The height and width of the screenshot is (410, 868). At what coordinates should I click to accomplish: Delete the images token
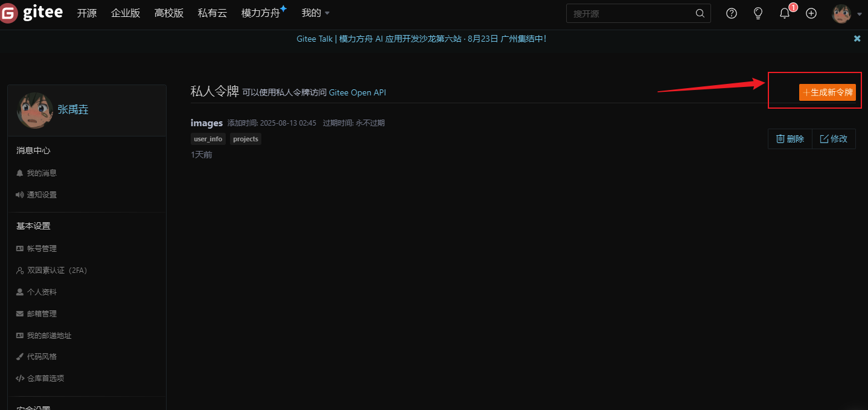(790, 139)
